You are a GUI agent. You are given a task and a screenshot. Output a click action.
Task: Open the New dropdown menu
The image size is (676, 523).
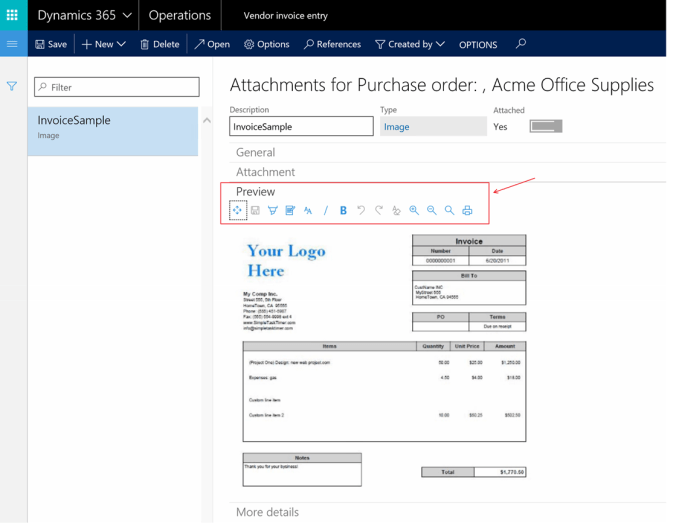(104, 44)
